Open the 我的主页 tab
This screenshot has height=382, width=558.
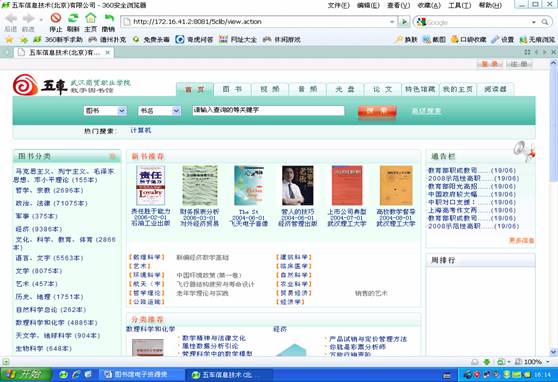pyautogui.click(x=458, y=89)
